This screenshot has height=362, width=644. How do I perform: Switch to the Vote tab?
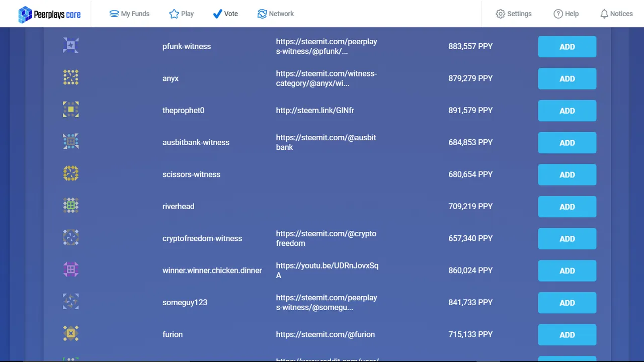click(225, 14)
